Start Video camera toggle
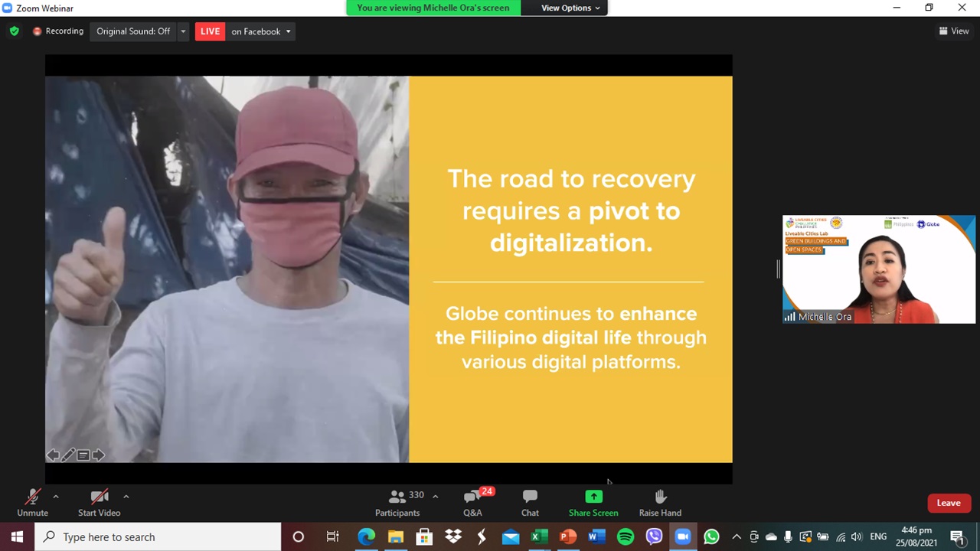 coord(99,502)
